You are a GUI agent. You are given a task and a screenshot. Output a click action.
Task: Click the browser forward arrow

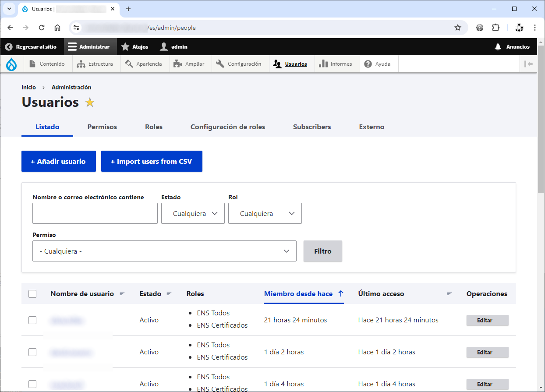[x=26, y=28]
